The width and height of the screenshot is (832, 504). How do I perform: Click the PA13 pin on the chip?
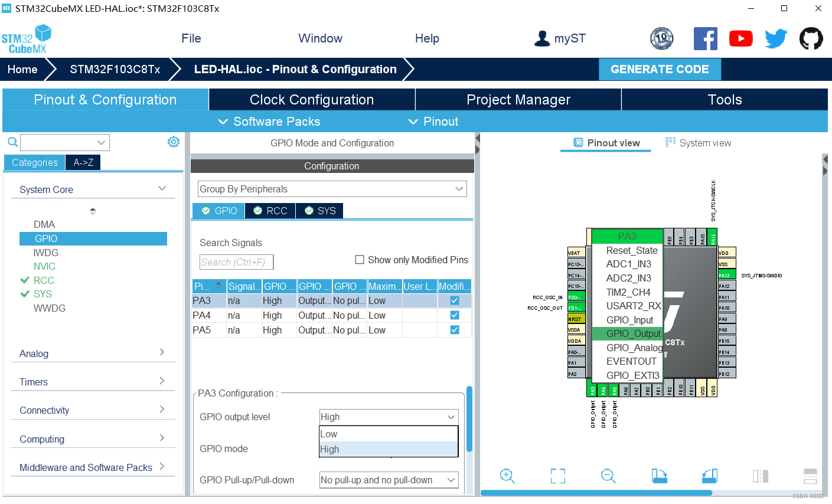tap(727, 275)
